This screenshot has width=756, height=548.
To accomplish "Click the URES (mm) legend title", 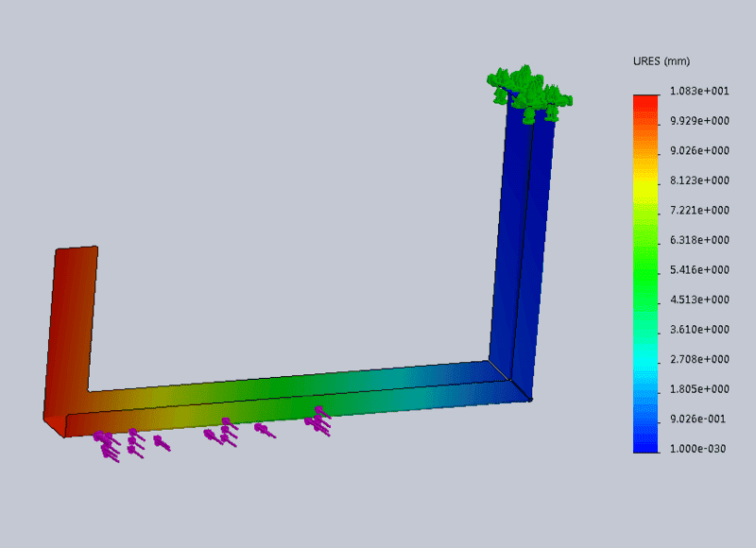I will 661,61.
